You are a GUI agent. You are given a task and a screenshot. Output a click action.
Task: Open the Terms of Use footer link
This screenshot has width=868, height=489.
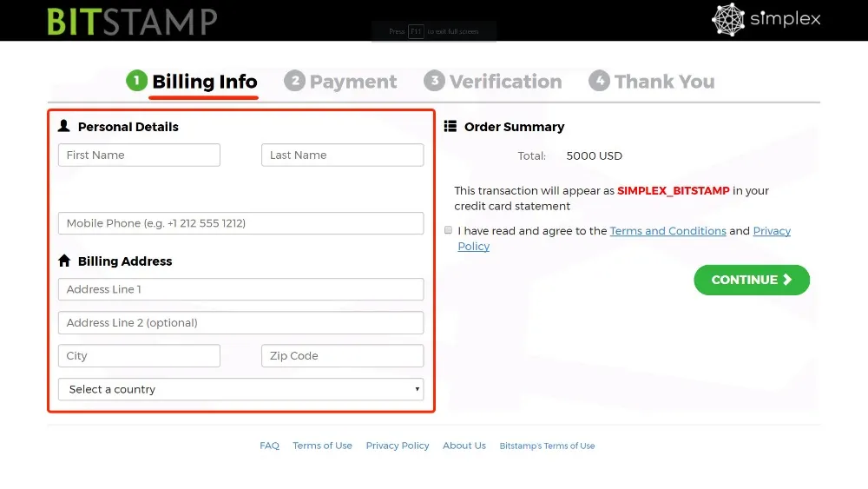pyautogui.click(x=322, y=446)
